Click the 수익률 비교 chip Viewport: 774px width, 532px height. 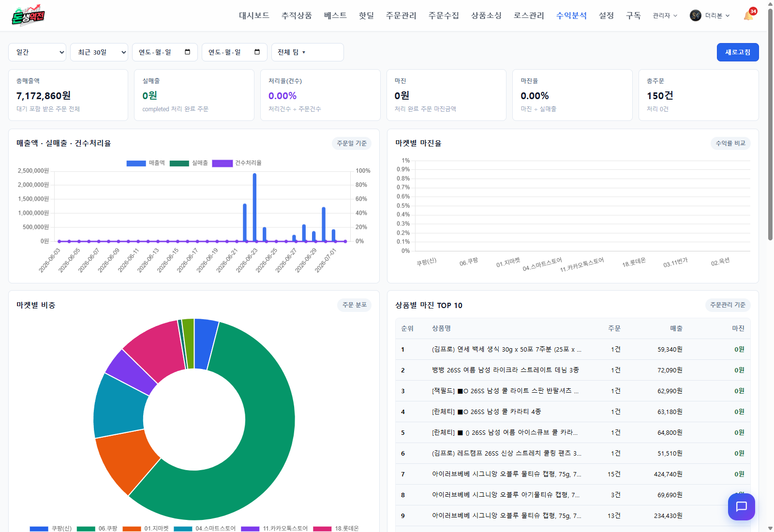(x=730, y=143)
